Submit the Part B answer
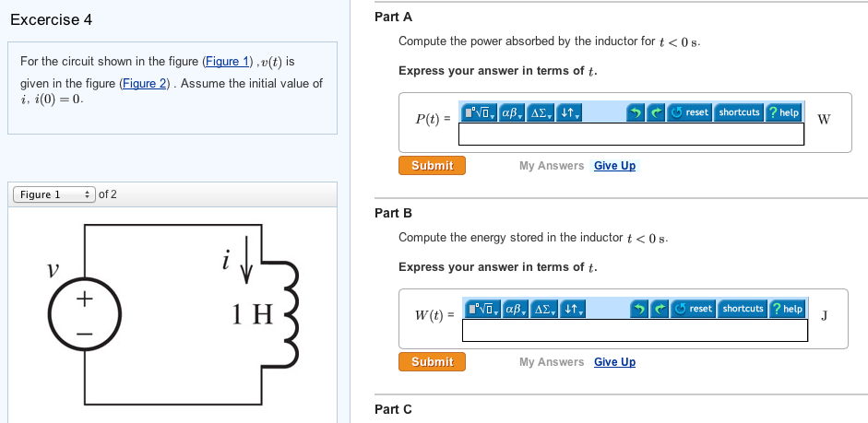This screenshot has height=423, width=868. tap(432, 361)
